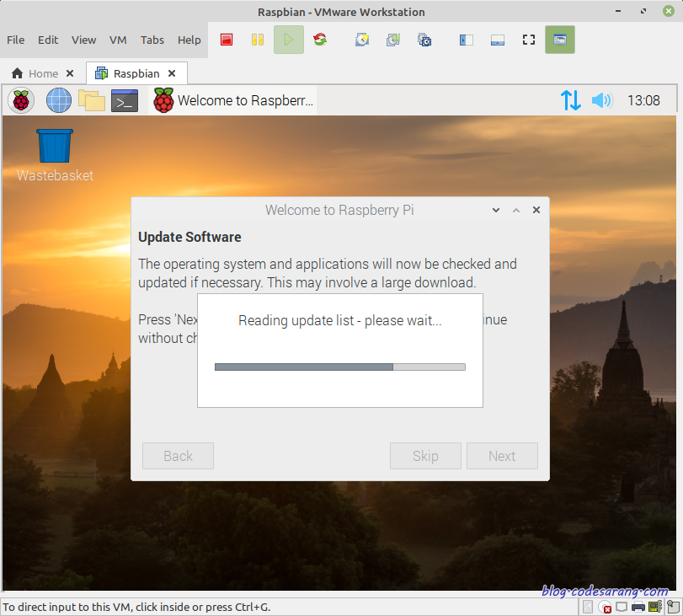The width and height of the screenshot is (683, 616).
Task: Click the revert to snapshot icon
Action: [x=393, y=40]
